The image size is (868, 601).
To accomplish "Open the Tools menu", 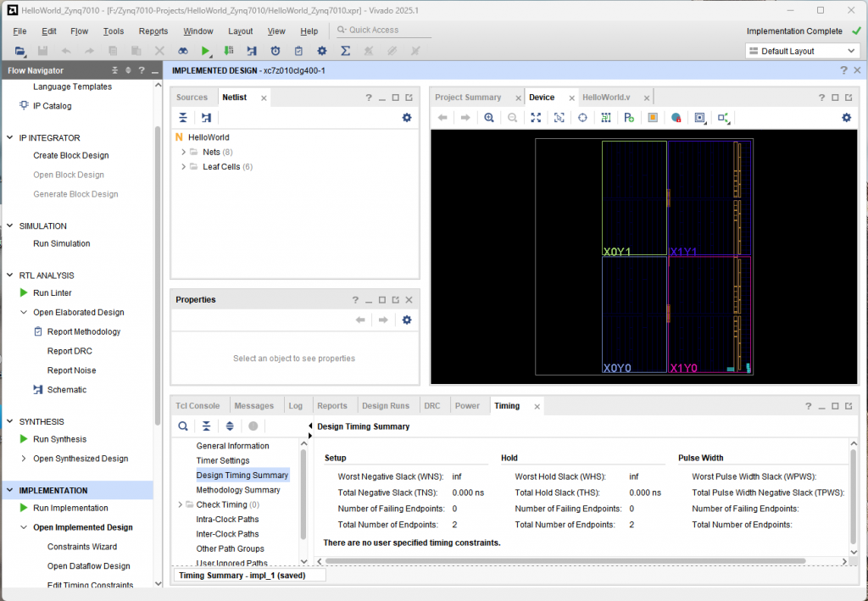I will point(113,31).
